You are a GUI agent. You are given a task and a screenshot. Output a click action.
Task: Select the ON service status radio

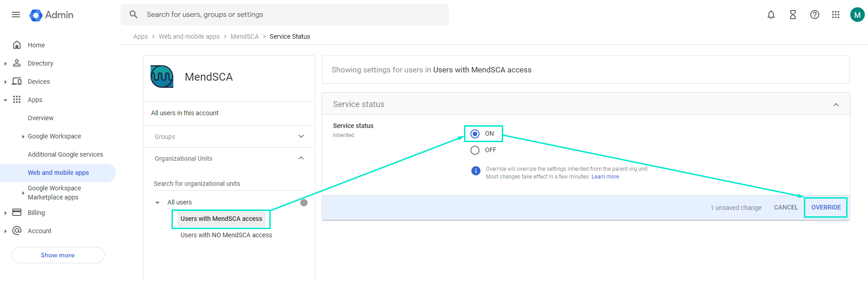click(x=475, y=134)
